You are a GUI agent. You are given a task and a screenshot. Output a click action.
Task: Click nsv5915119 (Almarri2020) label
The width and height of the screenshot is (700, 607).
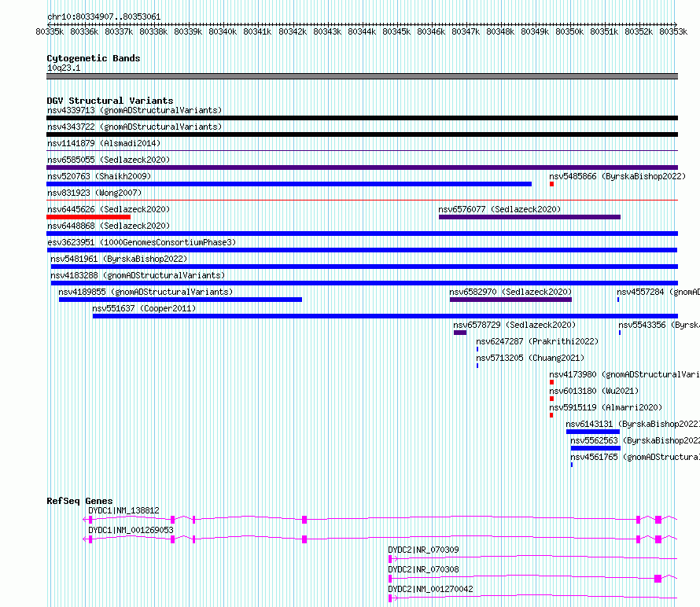[x=606, y=407]
